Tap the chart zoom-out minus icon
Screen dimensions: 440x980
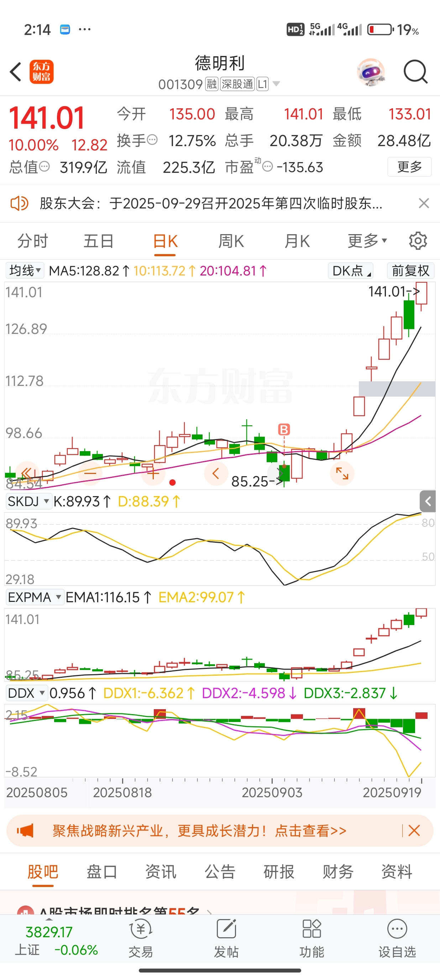point(90,473)
